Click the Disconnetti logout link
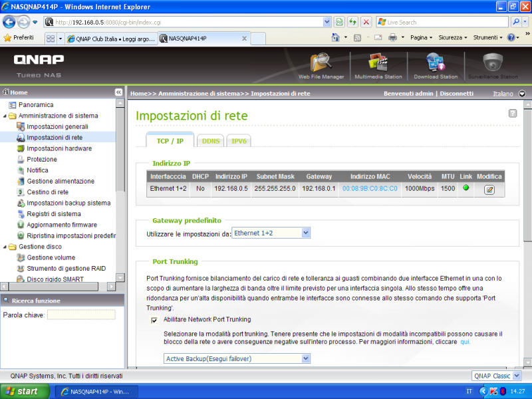Viewport: 532px width, 399px height. pos(456,94)
